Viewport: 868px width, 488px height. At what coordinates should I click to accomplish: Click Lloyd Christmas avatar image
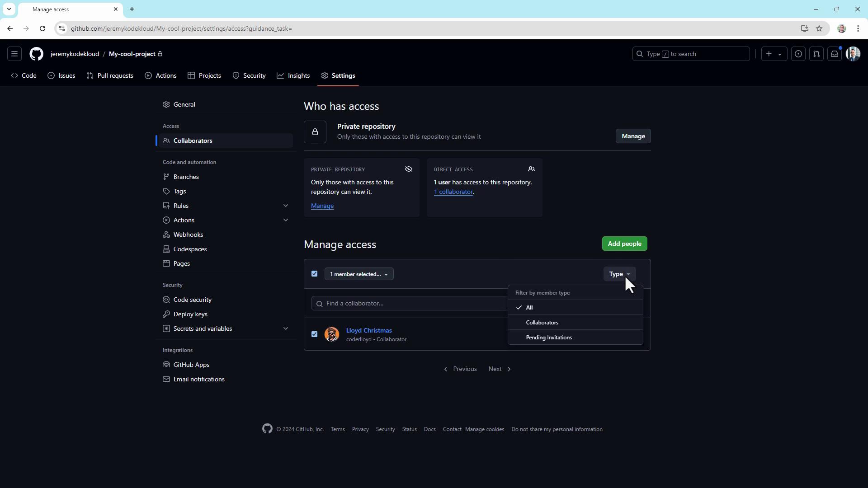[x=332, y=334]
